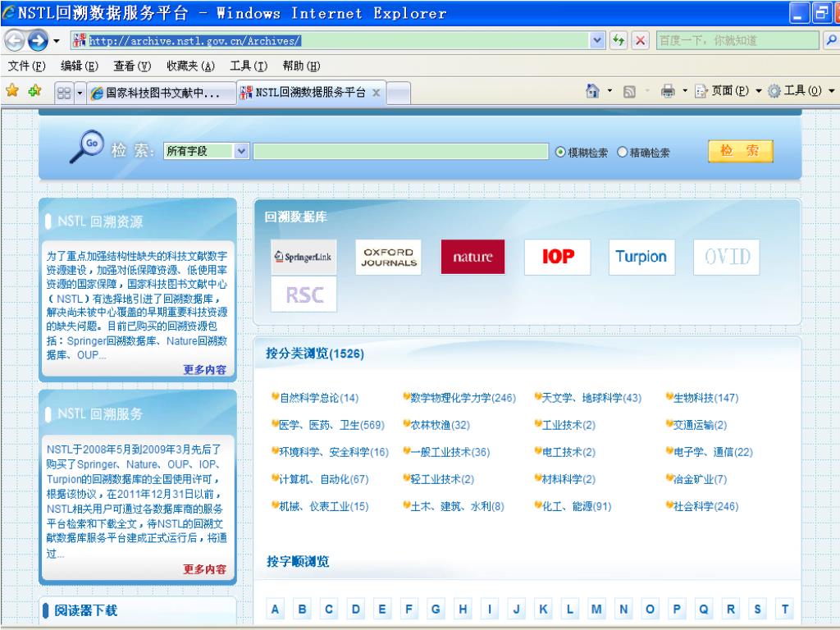Expand the 所有字段 search field dropdown
This screenshot has height=630, width=840.
240,151
